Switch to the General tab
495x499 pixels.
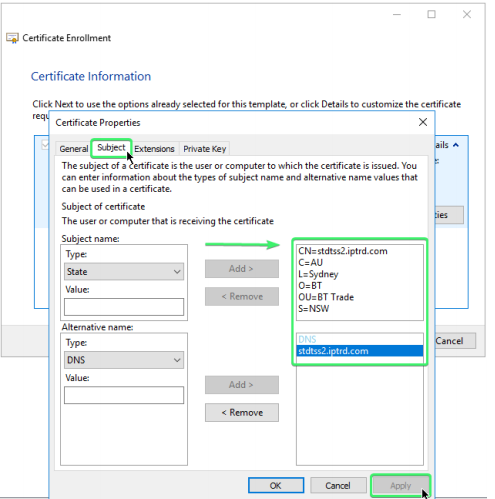73,149
